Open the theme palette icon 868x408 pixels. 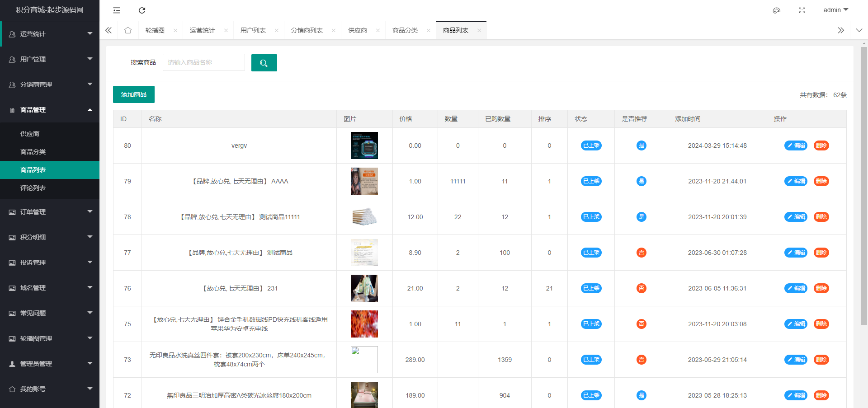(x=776, y=10)
